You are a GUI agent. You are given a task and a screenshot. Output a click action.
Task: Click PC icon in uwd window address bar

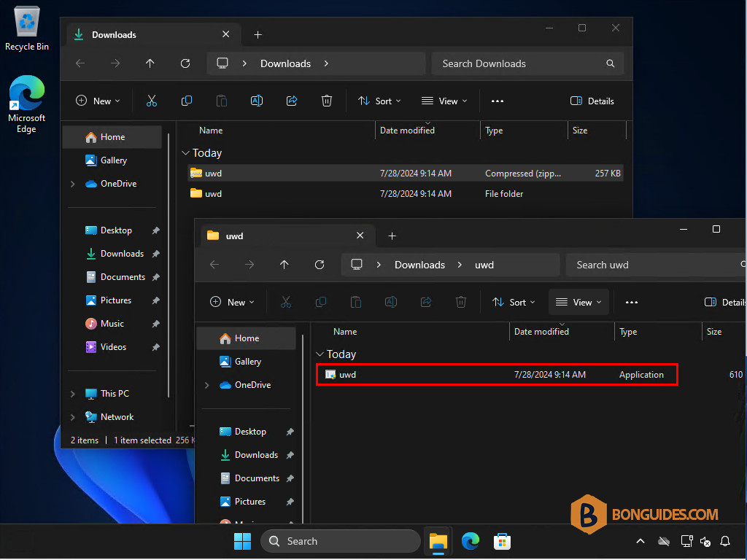click(357, 264)
